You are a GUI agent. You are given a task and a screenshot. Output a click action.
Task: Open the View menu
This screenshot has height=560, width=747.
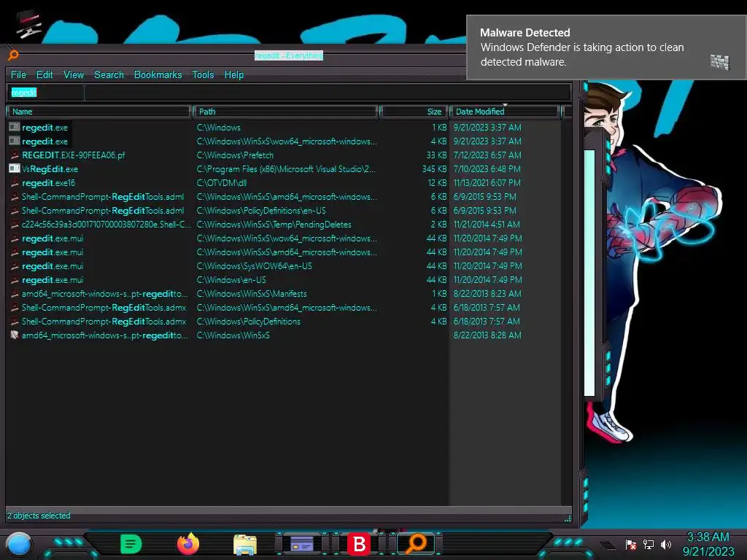pos(74,75)
